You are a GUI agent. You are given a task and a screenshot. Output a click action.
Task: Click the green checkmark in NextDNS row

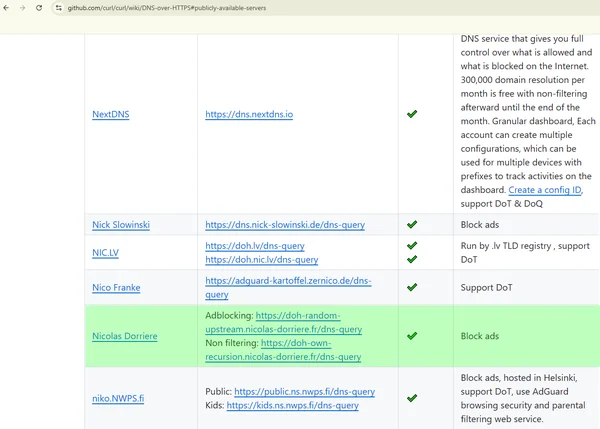tap(412, 114)
